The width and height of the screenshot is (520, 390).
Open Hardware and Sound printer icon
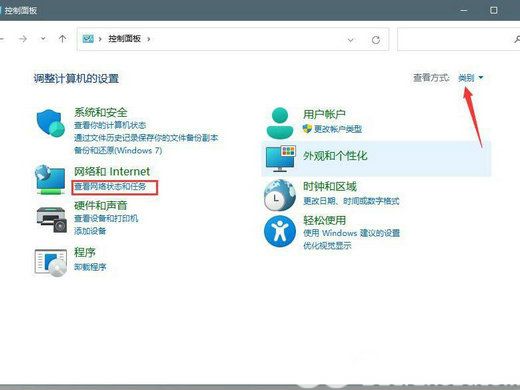pyautogui.click(x=51, y=219)
